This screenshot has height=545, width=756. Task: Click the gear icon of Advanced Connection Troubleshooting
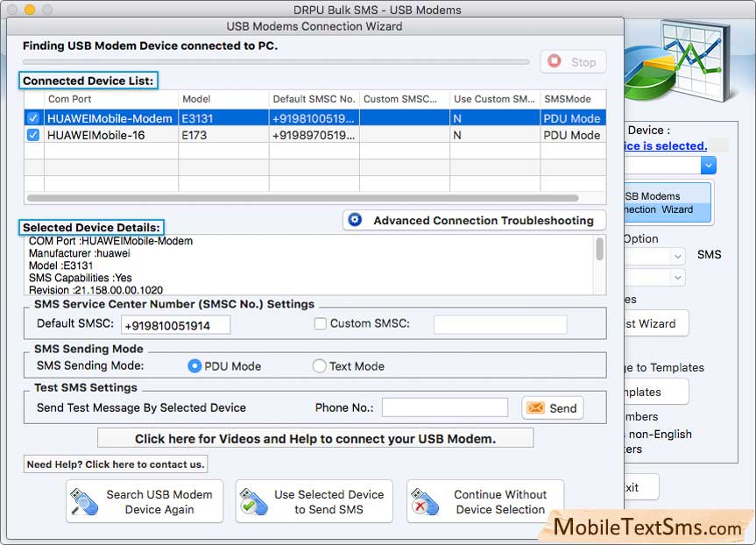click(x=355, y=220)
